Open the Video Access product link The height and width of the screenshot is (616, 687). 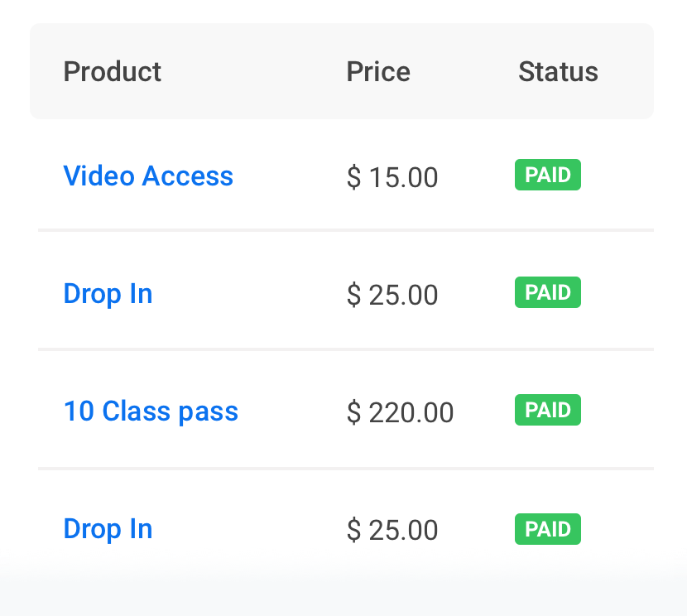coord(148,176)
